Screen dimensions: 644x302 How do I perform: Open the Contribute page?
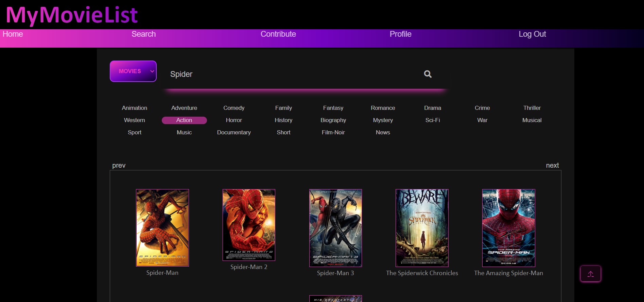click(x=278, y=34)
